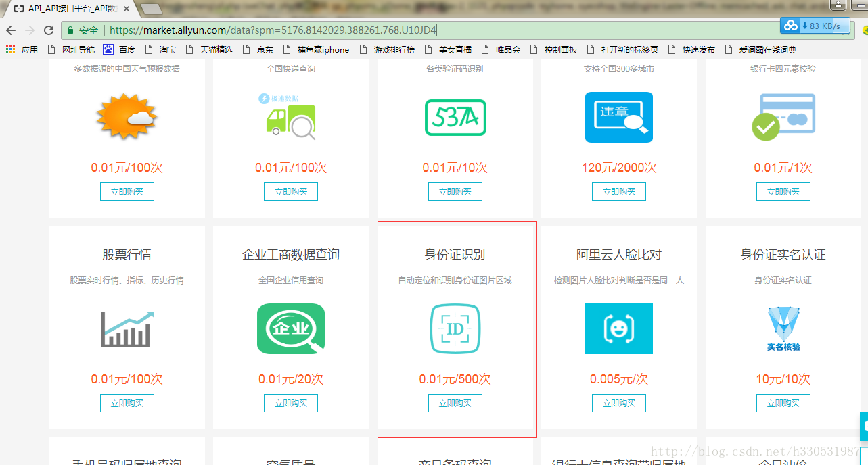This screenshot has width=868, height=465.
Task: Open the 唯品会 bookmark
Action: coord(502,49)
